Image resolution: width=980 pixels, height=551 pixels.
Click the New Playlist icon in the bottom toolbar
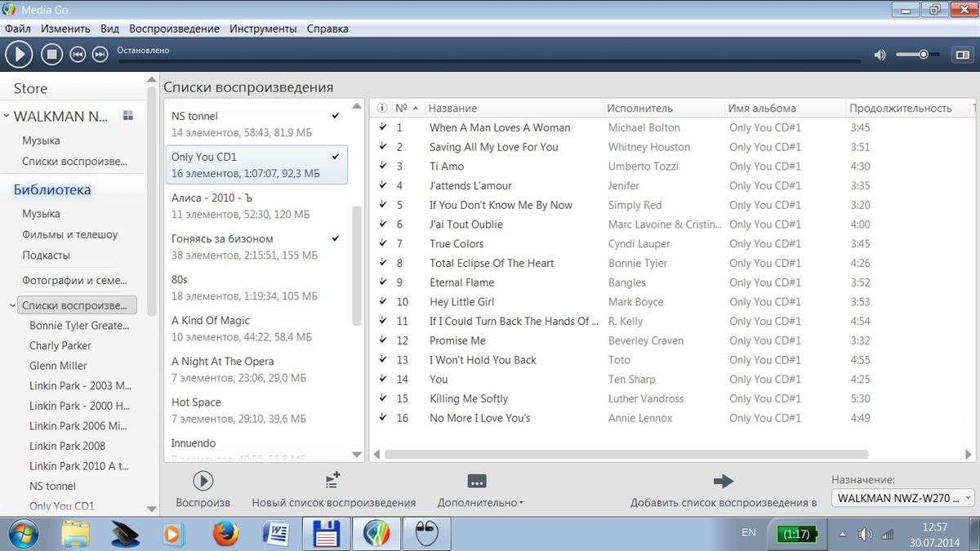(x=332, y=481)
